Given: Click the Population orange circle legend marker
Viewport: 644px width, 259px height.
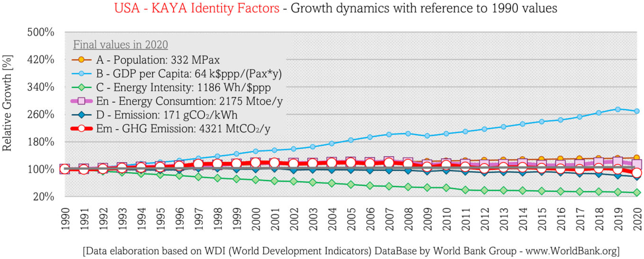Looking at the screenshot, I should click(81, 60).
